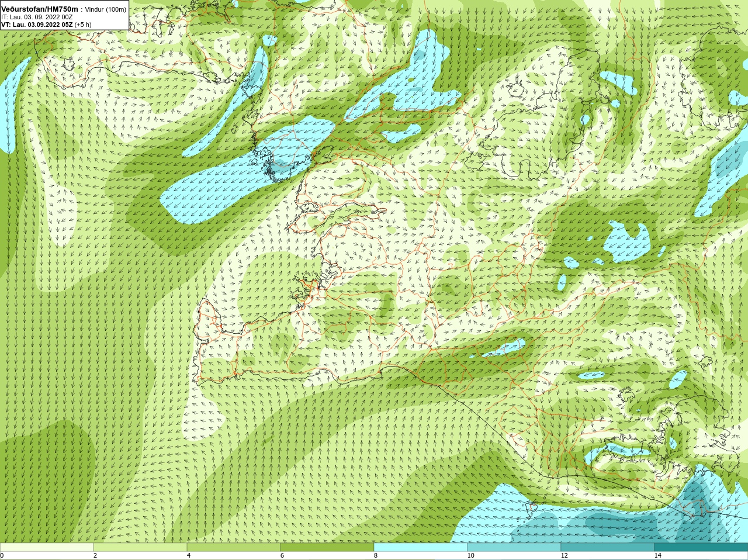Select the 10–12 teal legend swatch
748x560 pixels.
click(514, 547)
